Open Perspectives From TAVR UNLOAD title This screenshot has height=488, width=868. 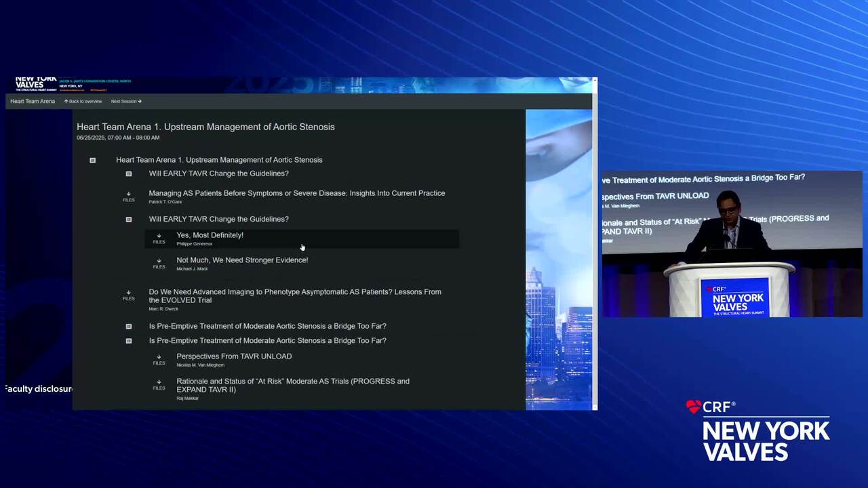point(234,357)
